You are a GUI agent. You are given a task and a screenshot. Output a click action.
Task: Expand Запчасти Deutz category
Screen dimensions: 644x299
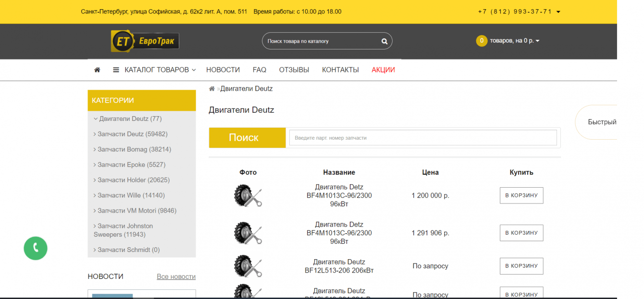point(95,134)
